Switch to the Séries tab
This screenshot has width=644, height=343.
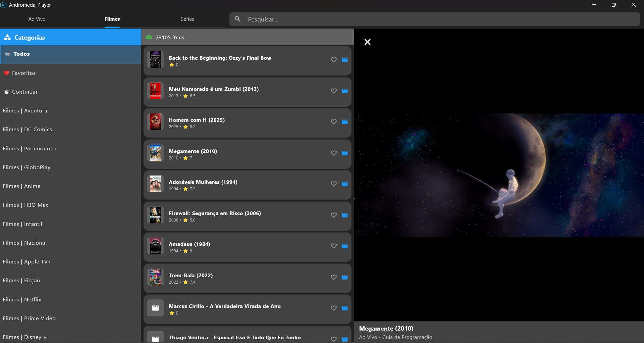click(187, 19)
